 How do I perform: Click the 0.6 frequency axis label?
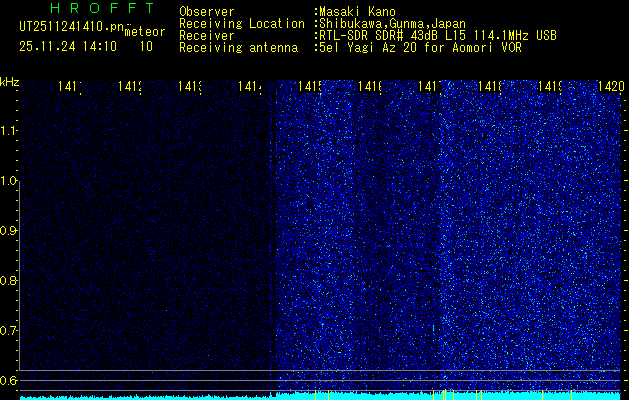(x=8, y=380)
